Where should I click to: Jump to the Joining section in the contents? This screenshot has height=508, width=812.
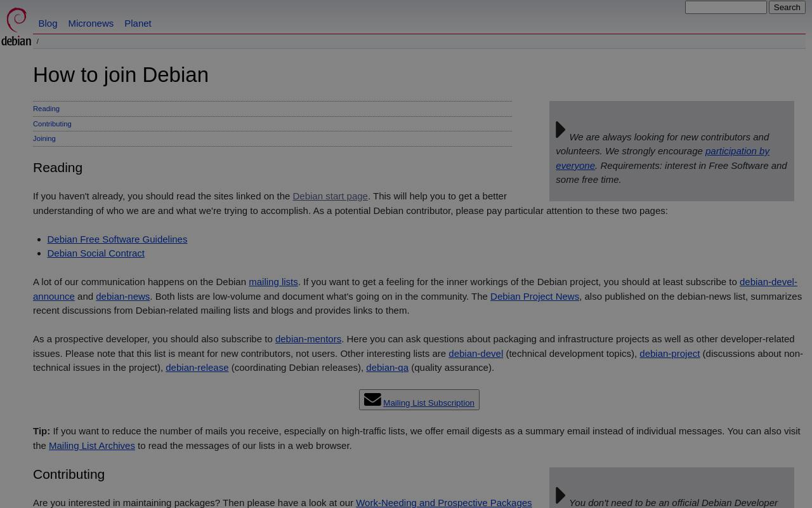(44, 138)
